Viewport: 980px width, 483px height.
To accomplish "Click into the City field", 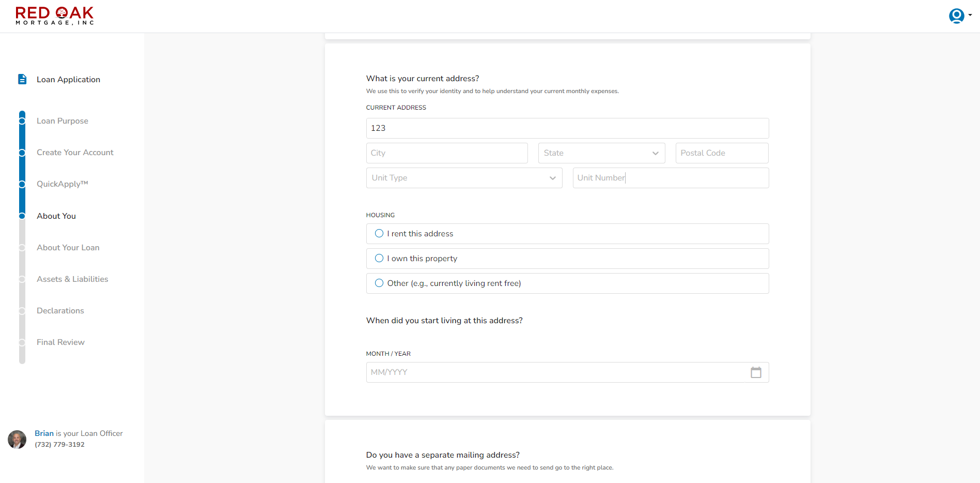I will point(447,153).
